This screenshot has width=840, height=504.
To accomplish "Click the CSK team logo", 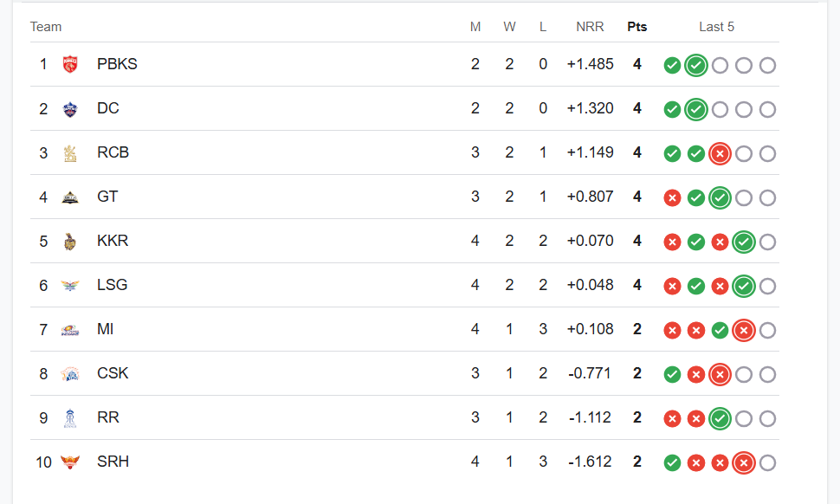I will [x=70, y=374].
